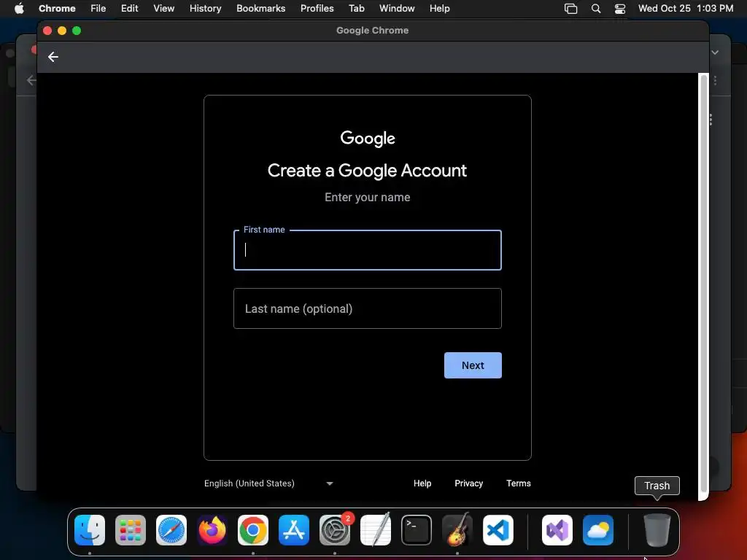Viewport: 747px width, 560px height.
Task: Open Control Center in the menu bar
Action: pyautogui.click(x=620, y=8)
